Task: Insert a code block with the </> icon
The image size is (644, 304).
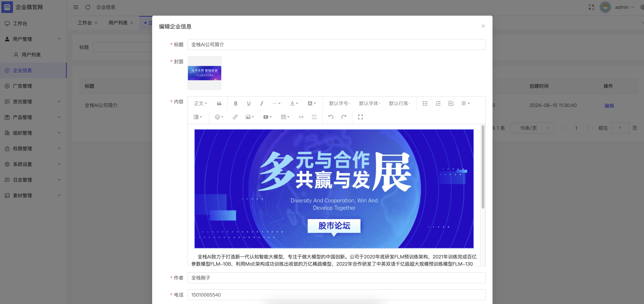Action: (301, 117)
